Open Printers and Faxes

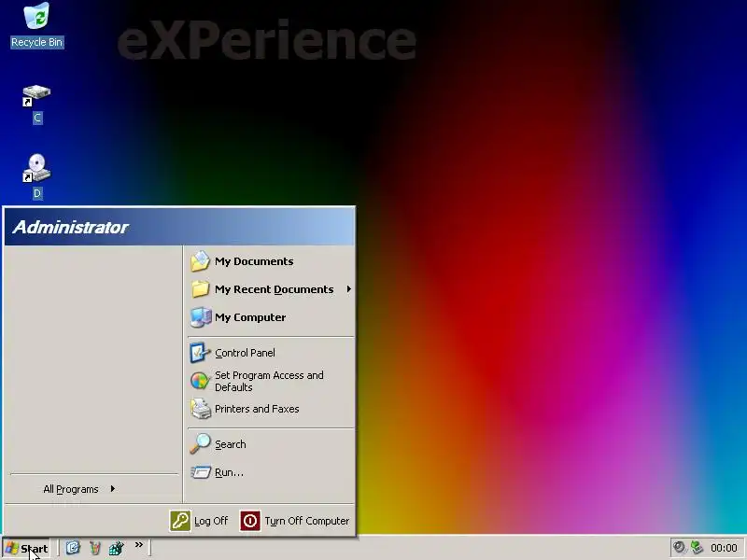271,409
